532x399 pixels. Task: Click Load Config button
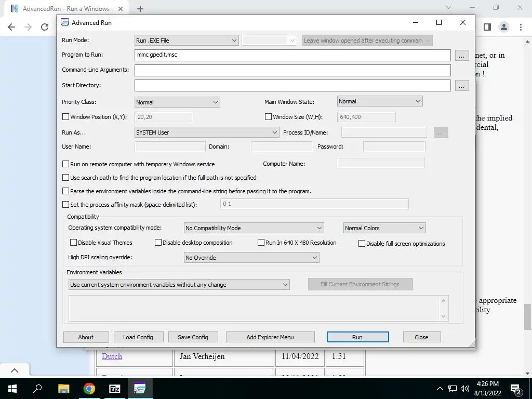[x=138, y=337]
